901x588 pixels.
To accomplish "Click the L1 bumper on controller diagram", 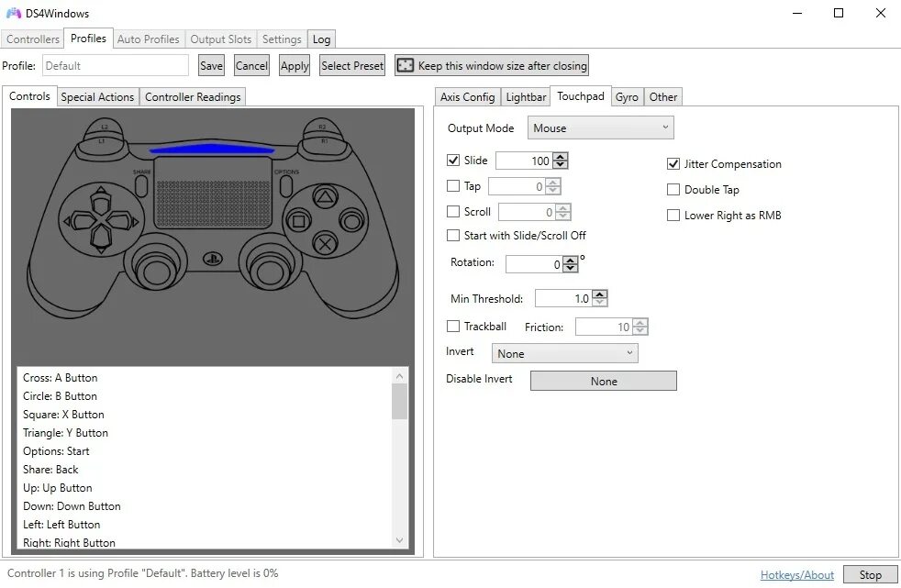I will (102, 143).
